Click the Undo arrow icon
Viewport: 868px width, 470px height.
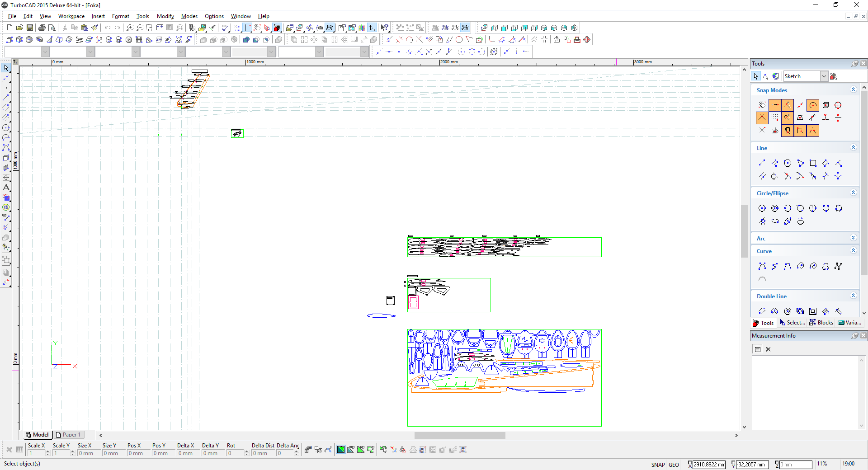coord(108,28)
